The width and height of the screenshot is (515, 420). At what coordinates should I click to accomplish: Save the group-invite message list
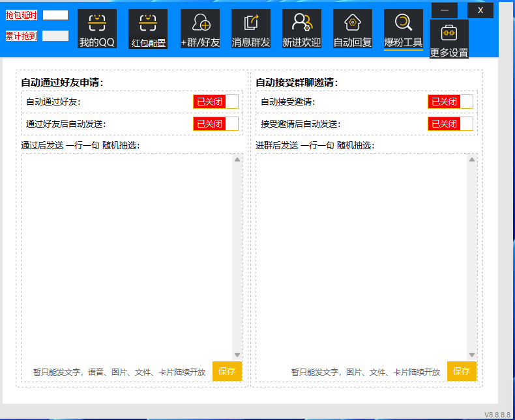[462, 371]
